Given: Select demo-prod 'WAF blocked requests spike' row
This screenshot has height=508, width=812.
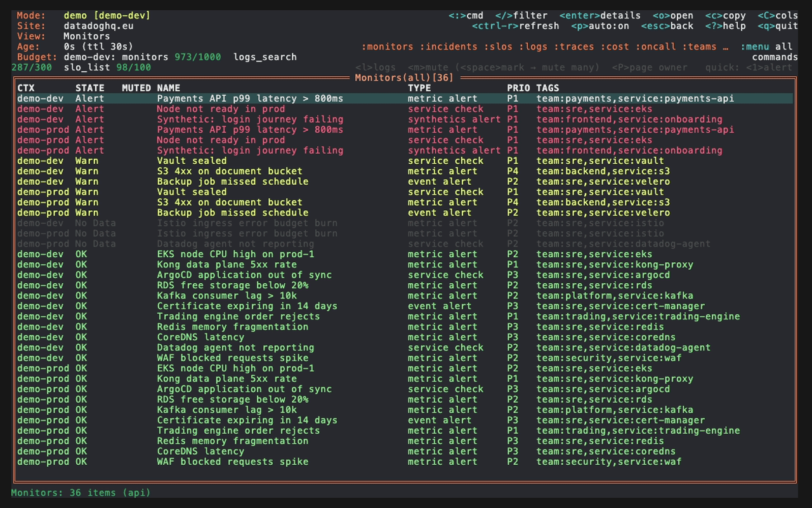Looking at the screenshot, I should click(405, 462).
